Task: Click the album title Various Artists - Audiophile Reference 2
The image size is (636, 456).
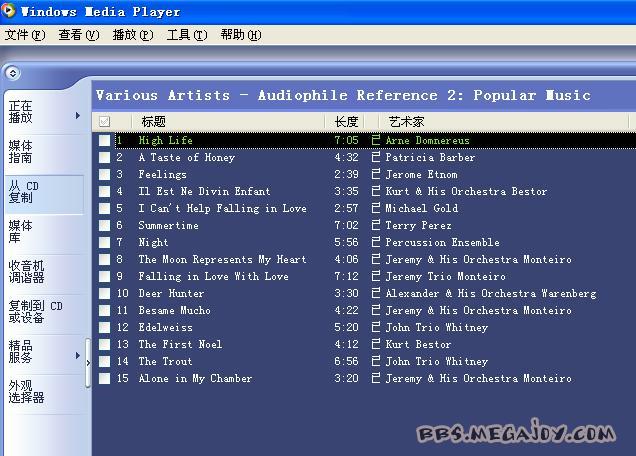Action: click(343, 96)
